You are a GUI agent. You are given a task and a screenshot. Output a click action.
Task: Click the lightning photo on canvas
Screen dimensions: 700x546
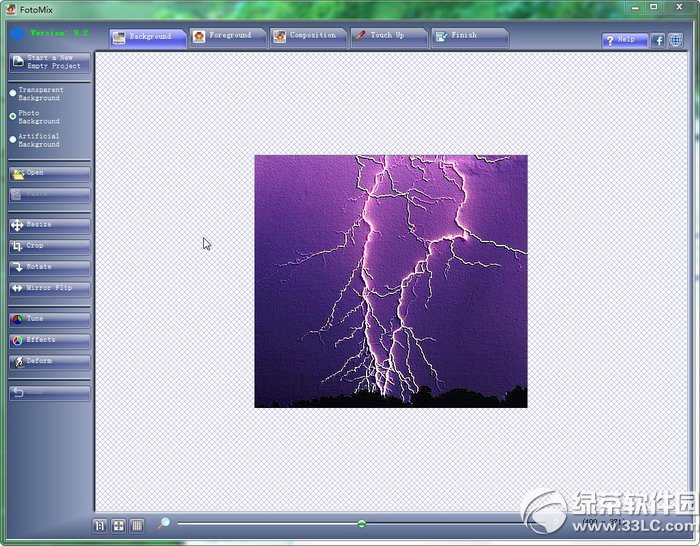pyautogui.click(x=391, y=281)
